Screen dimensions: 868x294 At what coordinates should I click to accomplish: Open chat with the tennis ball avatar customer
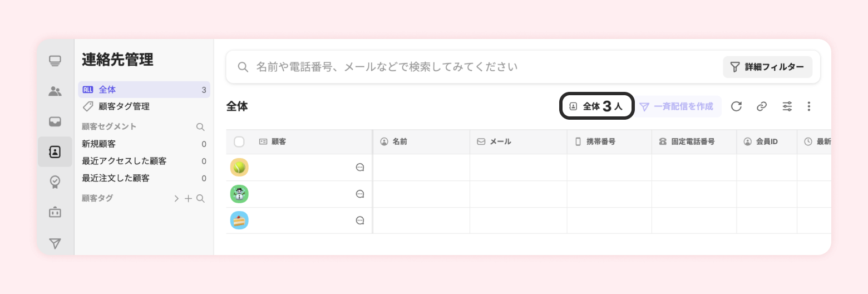tap(360, 167)
